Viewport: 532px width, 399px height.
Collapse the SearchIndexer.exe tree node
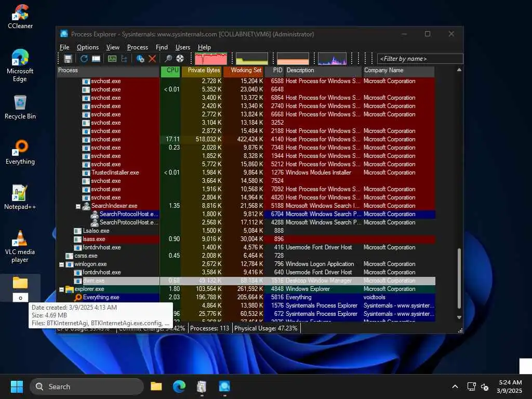coord(78,206)
